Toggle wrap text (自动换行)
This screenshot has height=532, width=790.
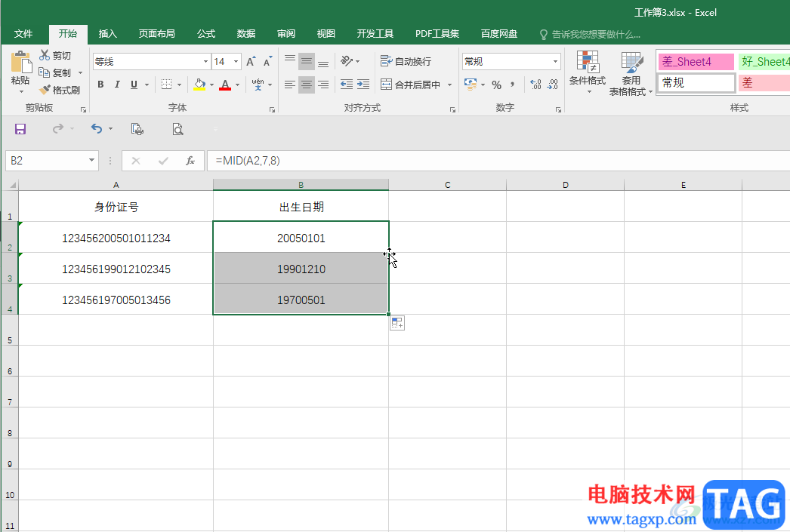point(406,61)
